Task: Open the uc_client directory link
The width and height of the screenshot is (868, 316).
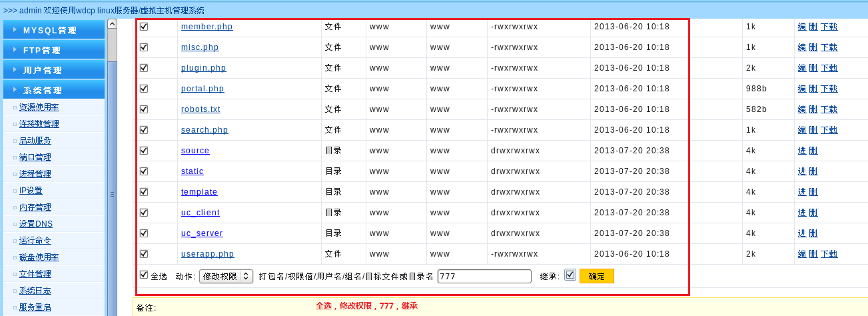Action: [201, 213]
